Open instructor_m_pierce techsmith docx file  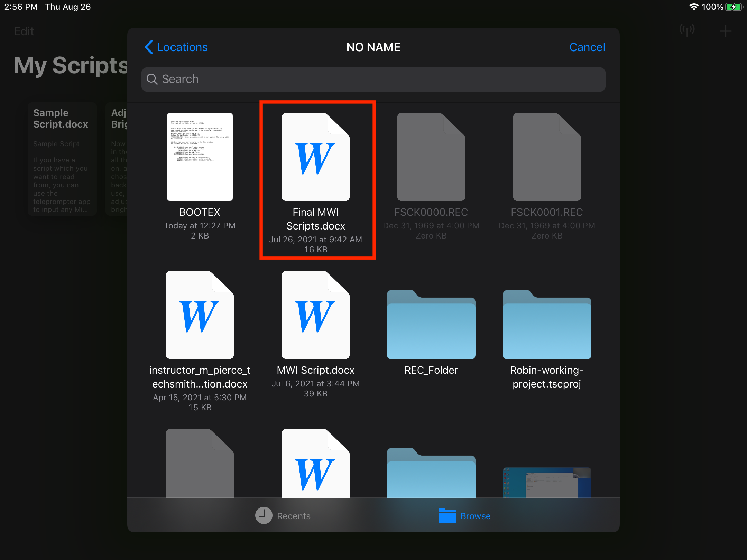[x=200, y=315]
